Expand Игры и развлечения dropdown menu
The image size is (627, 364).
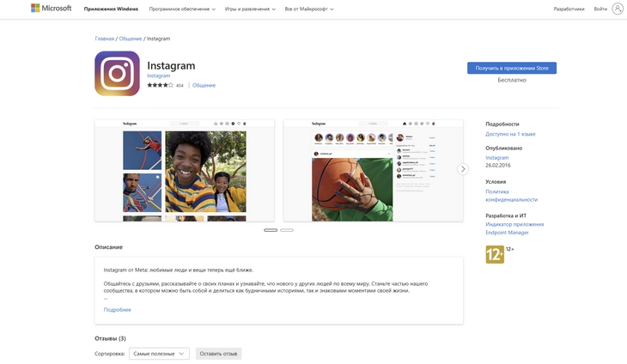pyautogui.click(x=250, y=9)
